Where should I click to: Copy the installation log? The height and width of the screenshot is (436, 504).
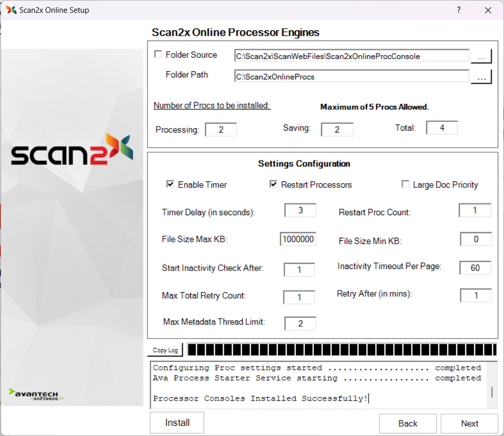(165, 350)
